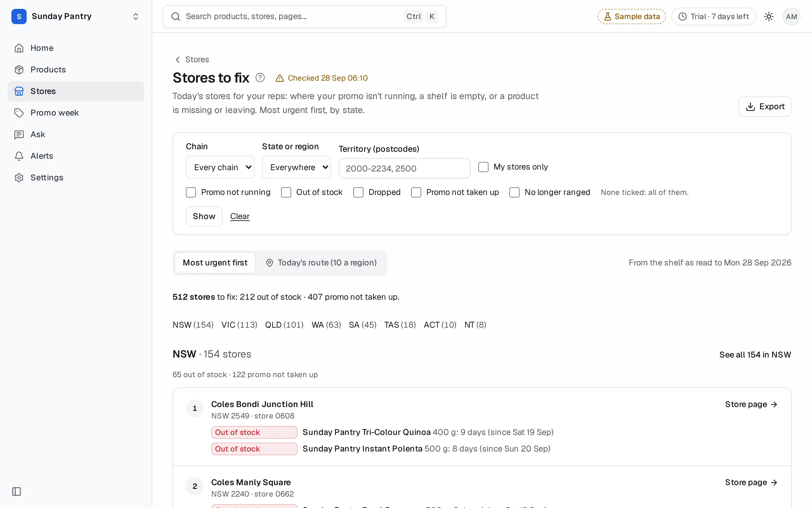
Task: Tick the No longer ranged checkbox
Action: 514,192
